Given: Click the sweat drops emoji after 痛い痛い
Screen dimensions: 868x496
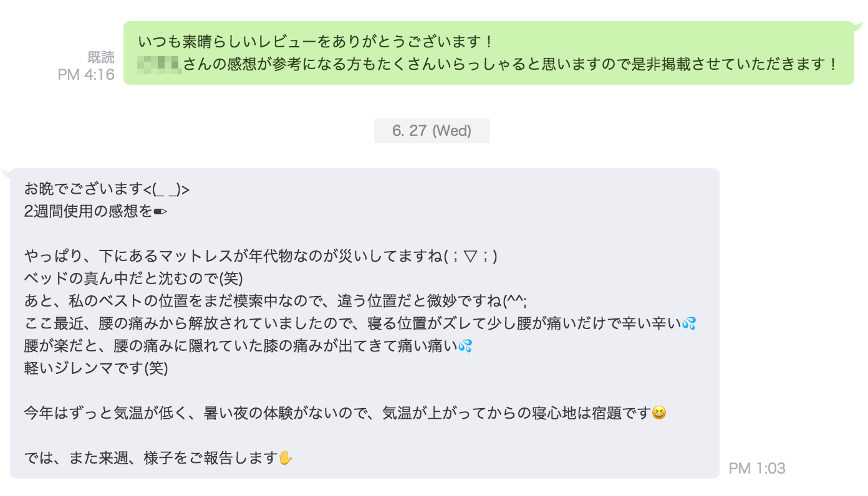Looking at the screenshot, I should (465, 346).
